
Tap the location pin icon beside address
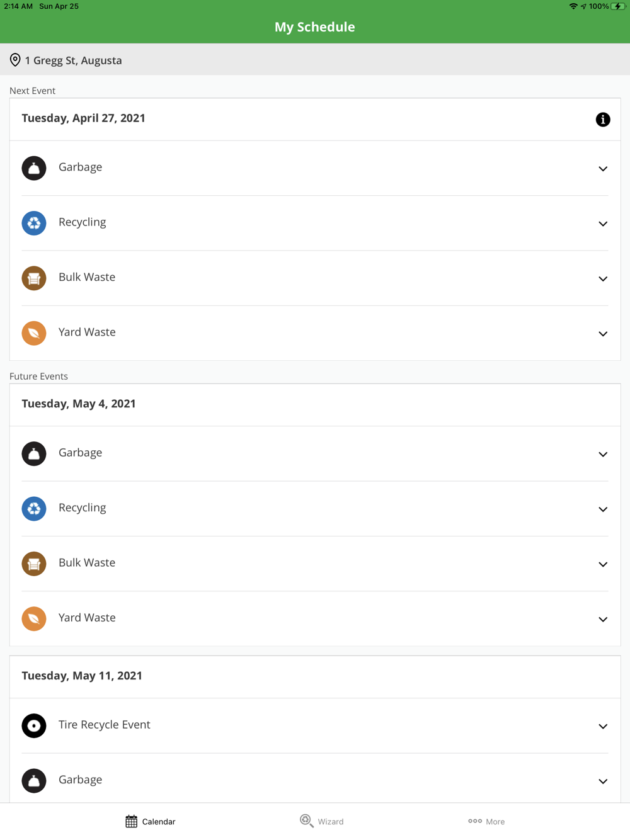(15, 60)
